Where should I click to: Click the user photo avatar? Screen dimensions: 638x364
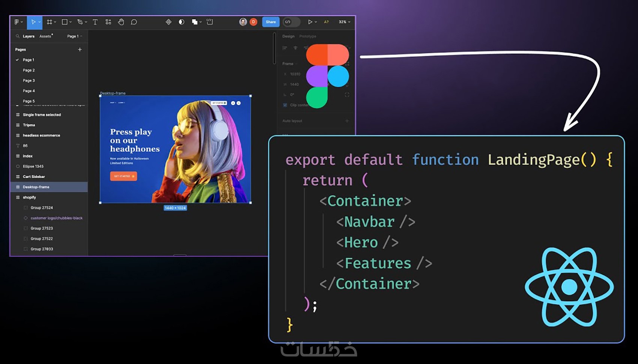pos(243,22)
